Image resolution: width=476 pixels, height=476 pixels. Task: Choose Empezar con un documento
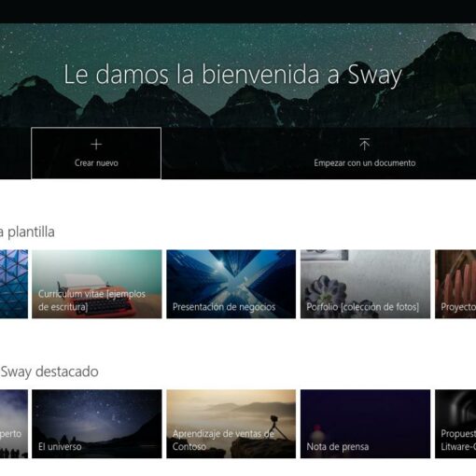pyautogui.click(x=364, y=163)
